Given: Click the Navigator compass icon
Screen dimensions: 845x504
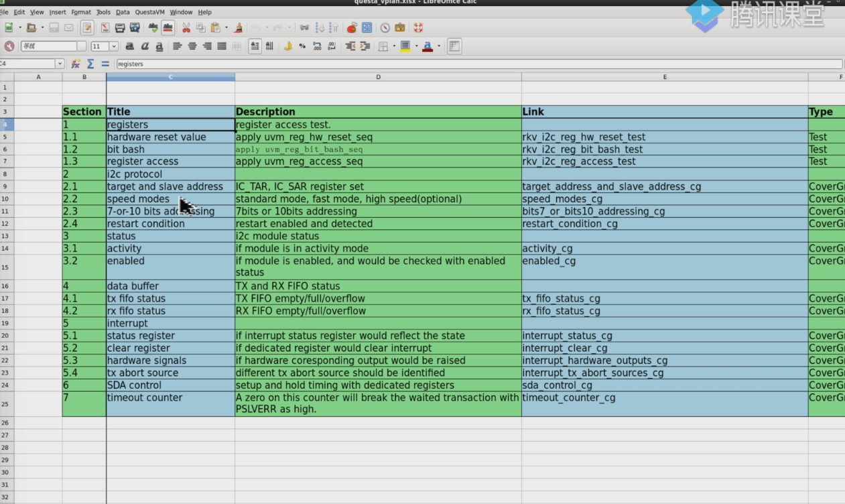Looking at the screenshot, I should click(385, 27).
